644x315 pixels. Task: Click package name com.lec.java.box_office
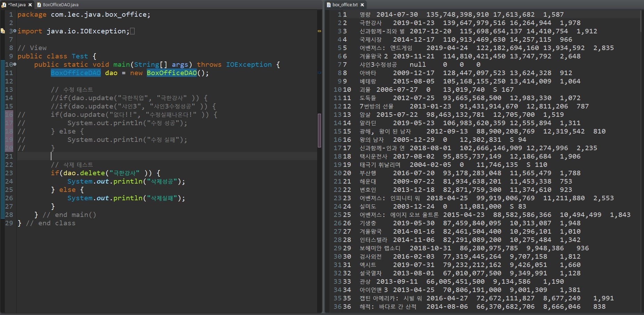pos(99,14)
